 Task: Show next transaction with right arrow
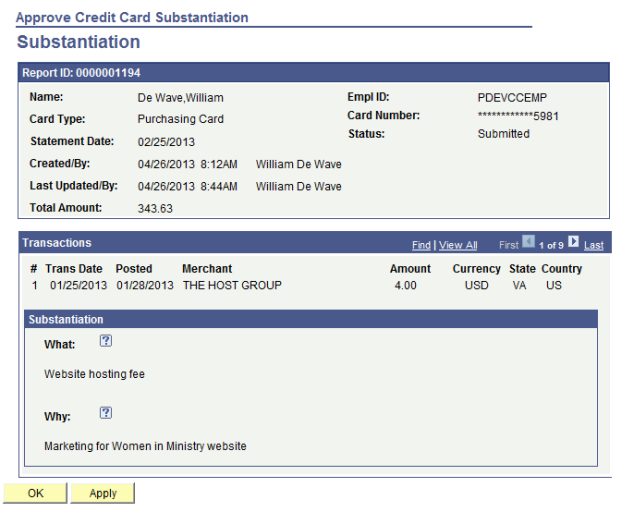pyautogui.click(x=573, y=243)
